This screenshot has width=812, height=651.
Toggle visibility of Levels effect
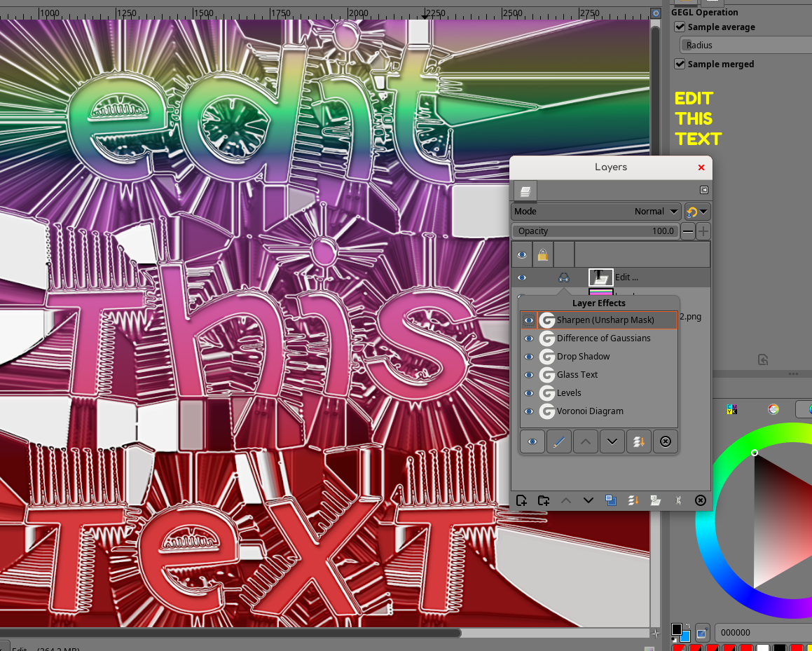click(529, 393)
